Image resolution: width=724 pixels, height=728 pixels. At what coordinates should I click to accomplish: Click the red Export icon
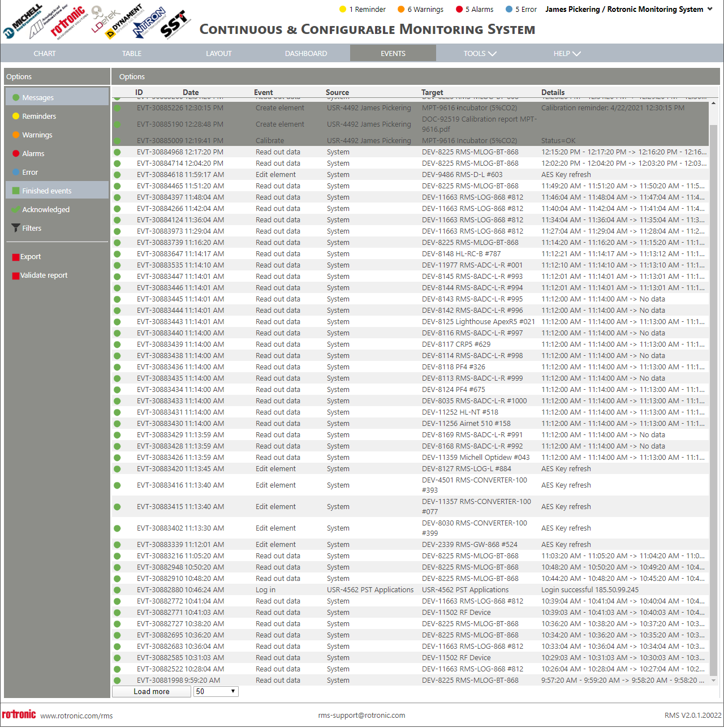[16, 257]
